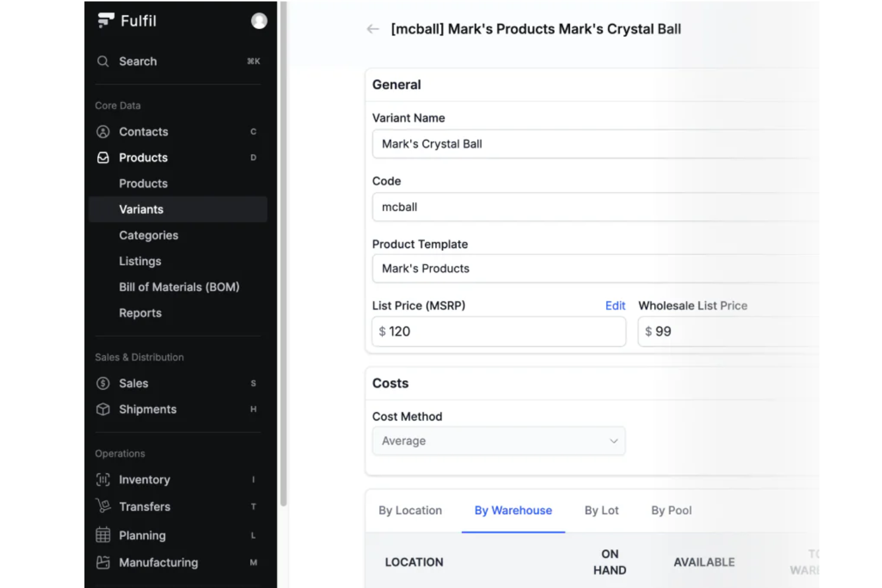
Task: Open the Planning calendar icon
Action: coord(103,535)
